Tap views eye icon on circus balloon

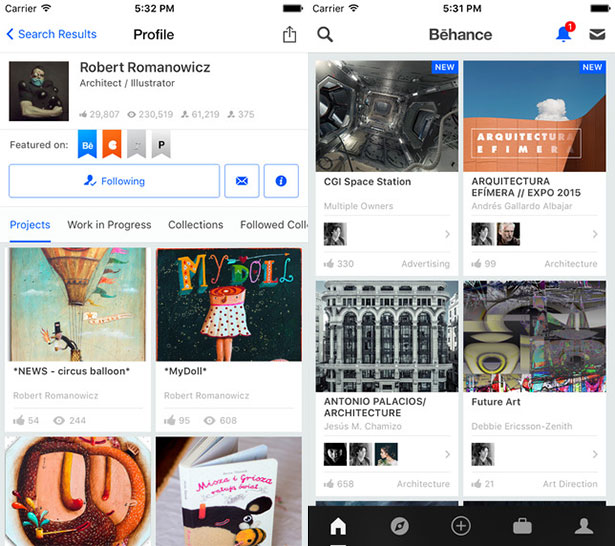(x=59, y=420)
